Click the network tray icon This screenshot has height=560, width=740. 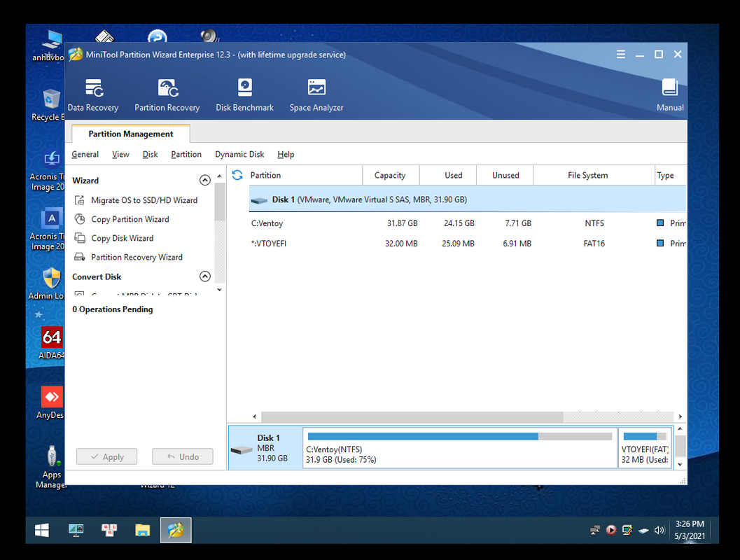click(x=595, y=531)
